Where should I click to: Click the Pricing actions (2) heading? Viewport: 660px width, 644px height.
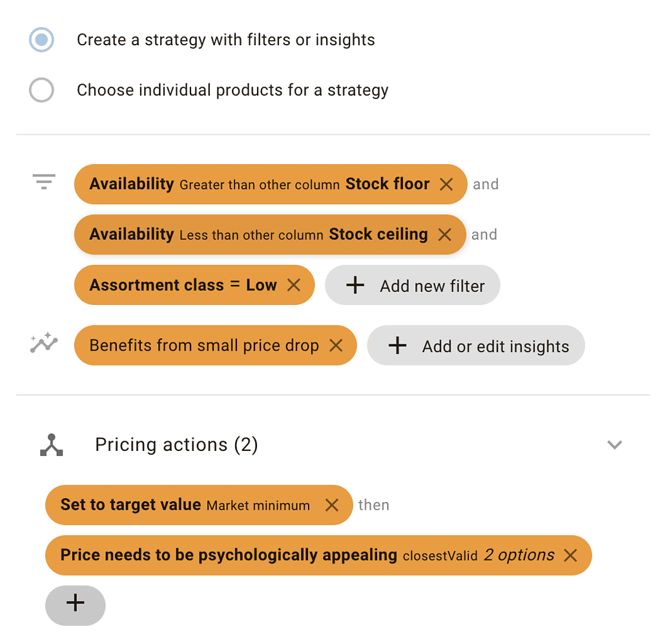click(176, 445)
